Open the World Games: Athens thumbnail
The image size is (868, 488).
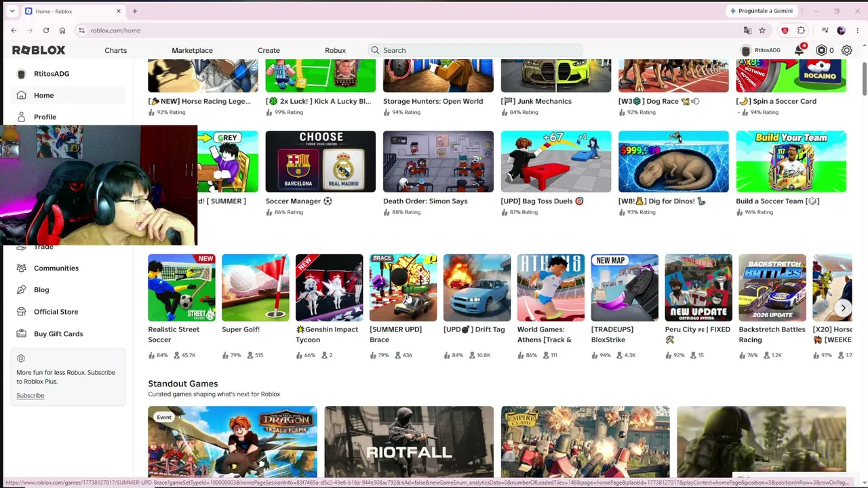[551, 287]
